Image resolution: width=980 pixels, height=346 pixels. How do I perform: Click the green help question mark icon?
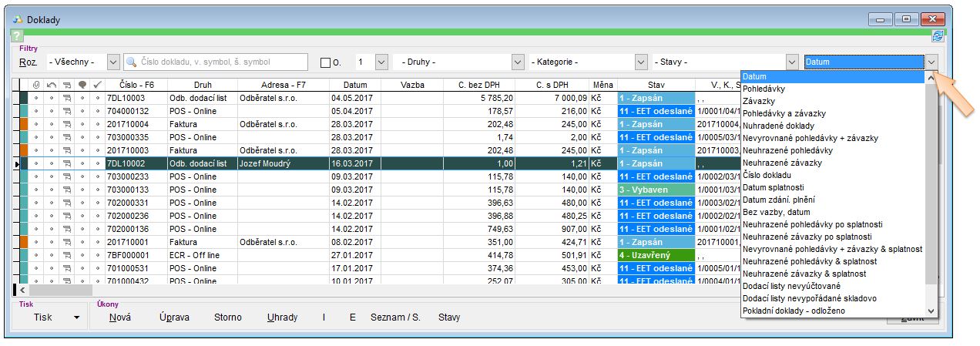pyautogui.click(x=18, y=35)
